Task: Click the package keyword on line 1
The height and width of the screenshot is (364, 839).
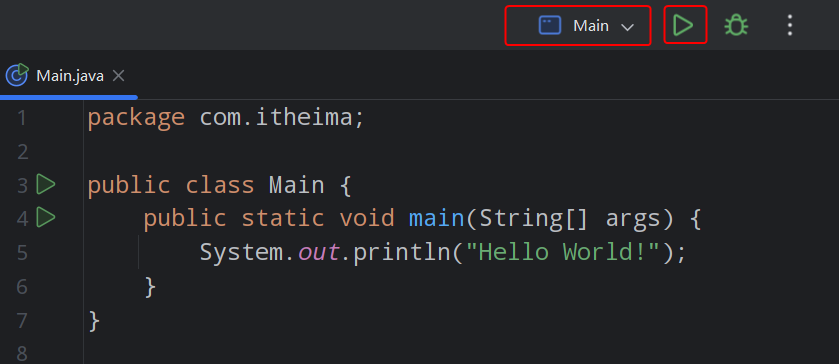Action: (x=136, y=118)
